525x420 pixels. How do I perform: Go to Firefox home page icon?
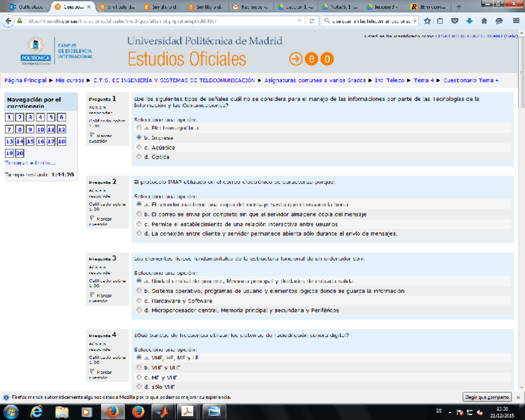(x=484, y=20)
